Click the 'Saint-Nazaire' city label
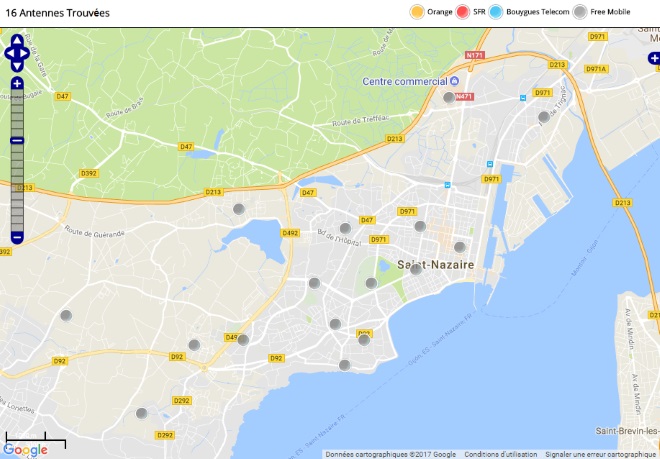 tap(436, 264)
